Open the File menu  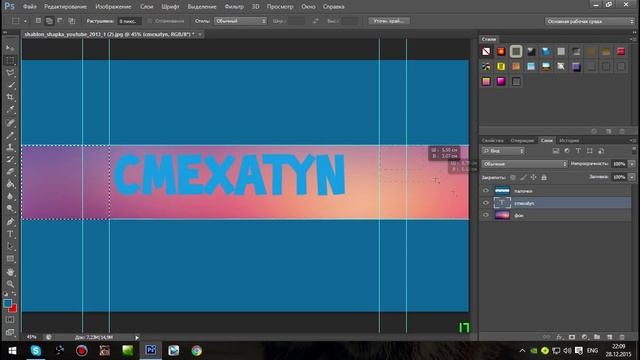pos(30,7)
